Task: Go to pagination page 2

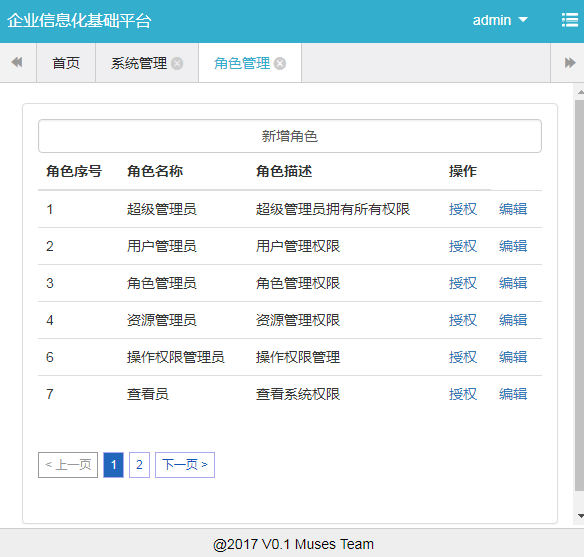Action: (139, 465)
